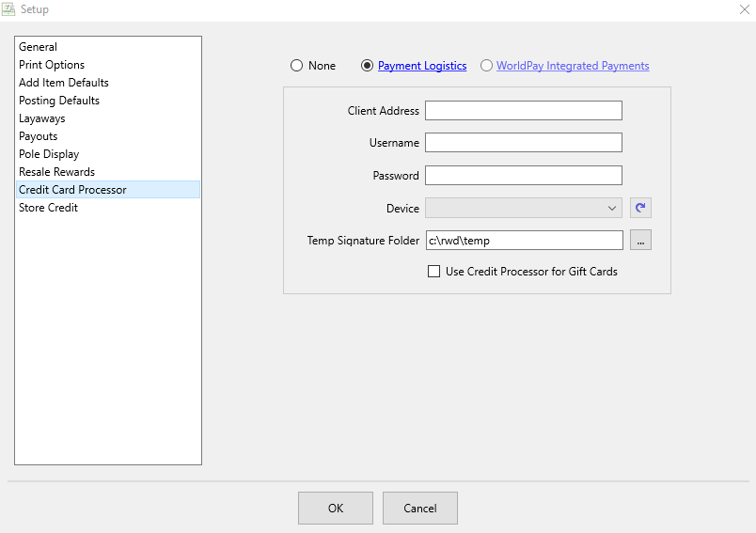
Task: Expand the Device dropdown
Action: click(x=524, y=208)
